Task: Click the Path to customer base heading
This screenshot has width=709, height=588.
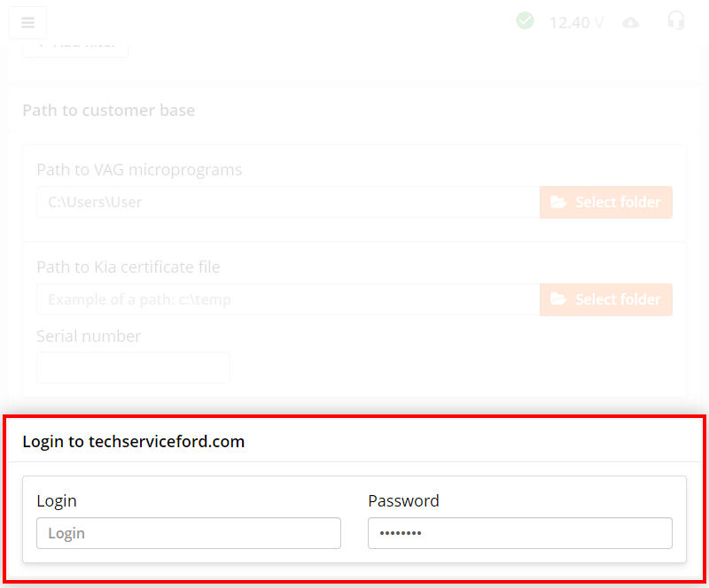Action: tap(108, 111)
